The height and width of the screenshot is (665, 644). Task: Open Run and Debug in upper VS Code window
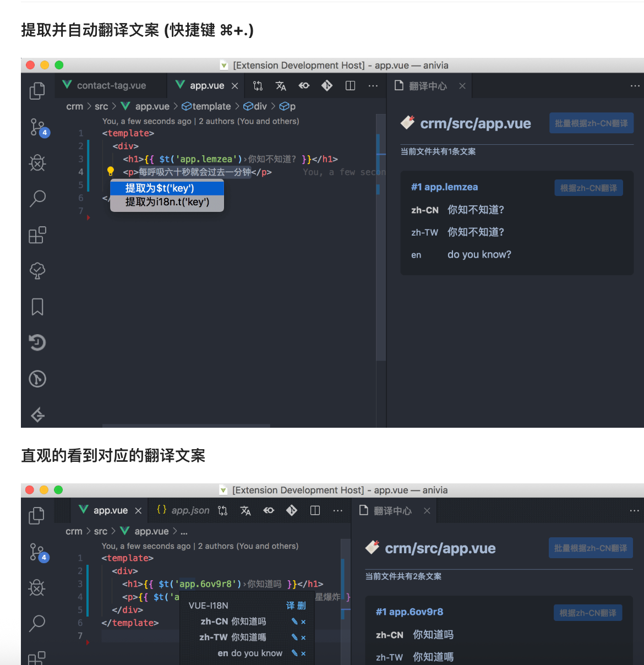coord(37,162)
